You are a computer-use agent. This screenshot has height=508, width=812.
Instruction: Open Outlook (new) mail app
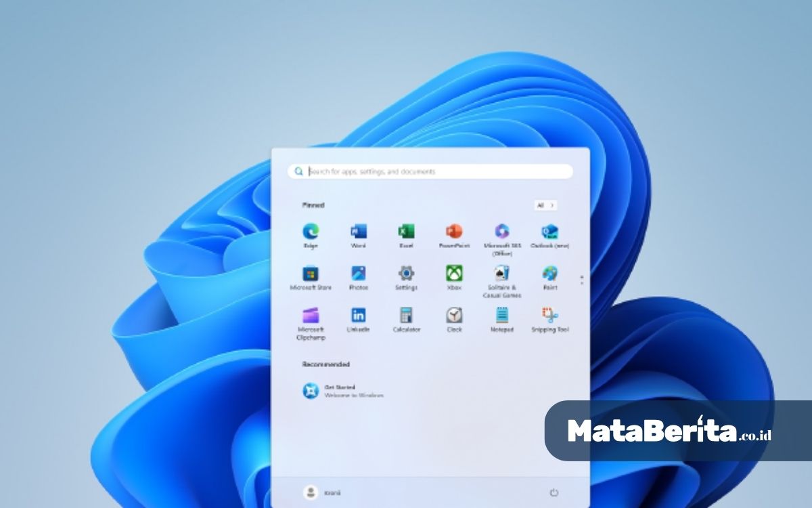[x=549, y=232]
